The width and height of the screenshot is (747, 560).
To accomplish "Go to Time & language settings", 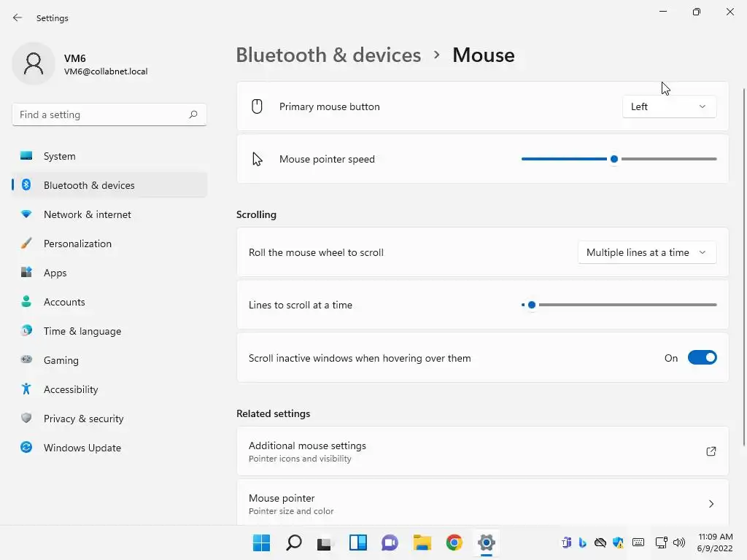I will click(x=82, y=331).
